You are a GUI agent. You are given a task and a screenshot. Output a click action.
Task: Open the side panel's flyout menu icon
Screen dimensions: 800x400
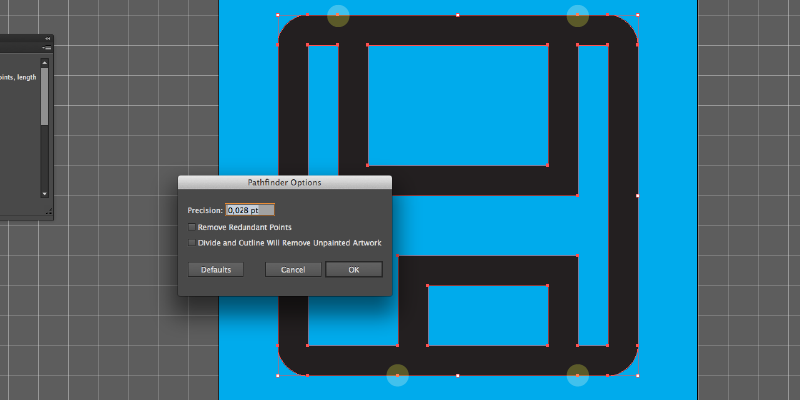tap(47, 47)
